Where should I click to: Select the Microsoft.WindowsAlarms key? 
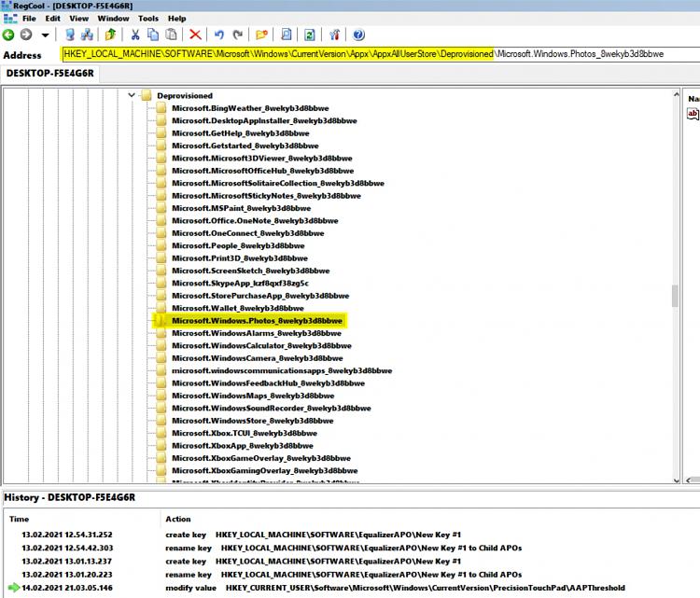click(257, 333)
